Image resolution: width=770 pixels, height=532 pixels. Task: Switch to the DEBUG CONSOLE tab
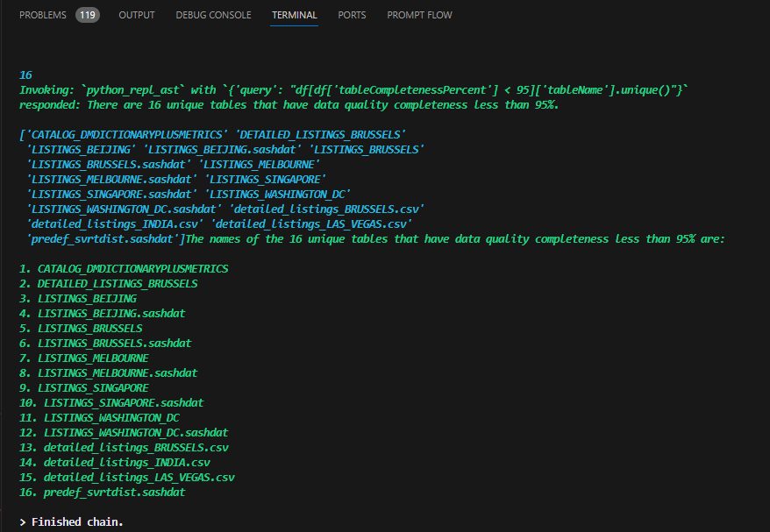213,15
